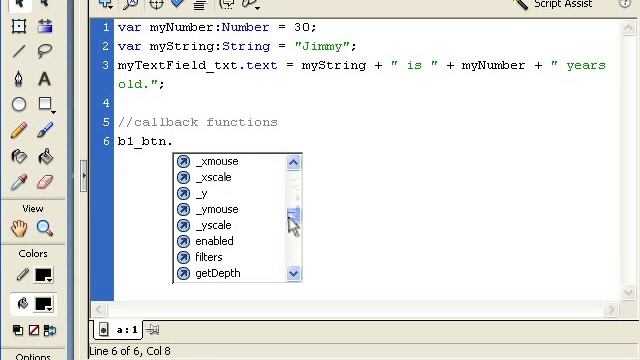Select the Eyedropper tool
Viewport: 640px width, 360px height.
19,182
